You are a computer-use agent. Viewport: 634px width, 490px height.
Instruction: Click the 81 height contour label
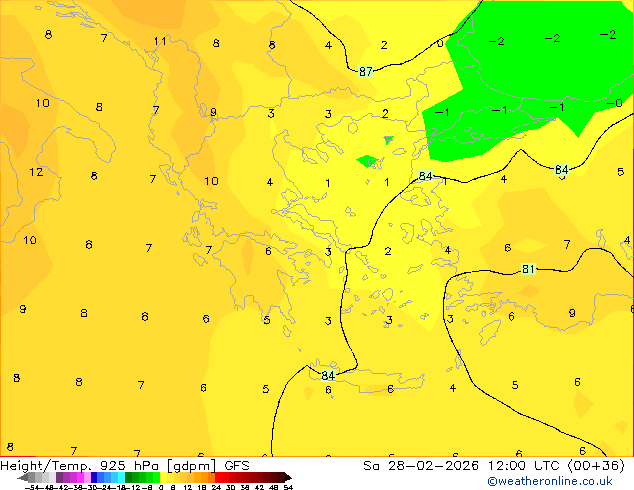click(x=528, y=269)
